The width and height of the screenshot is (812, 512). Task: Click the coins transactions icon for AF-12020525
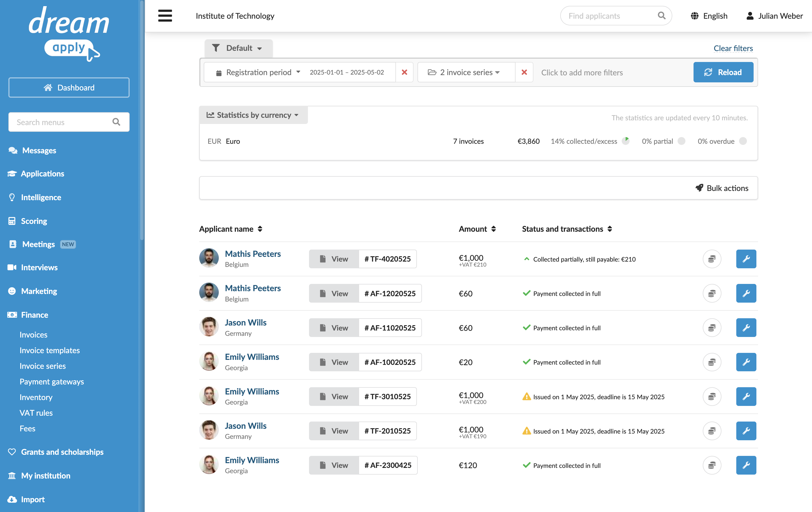712,293
